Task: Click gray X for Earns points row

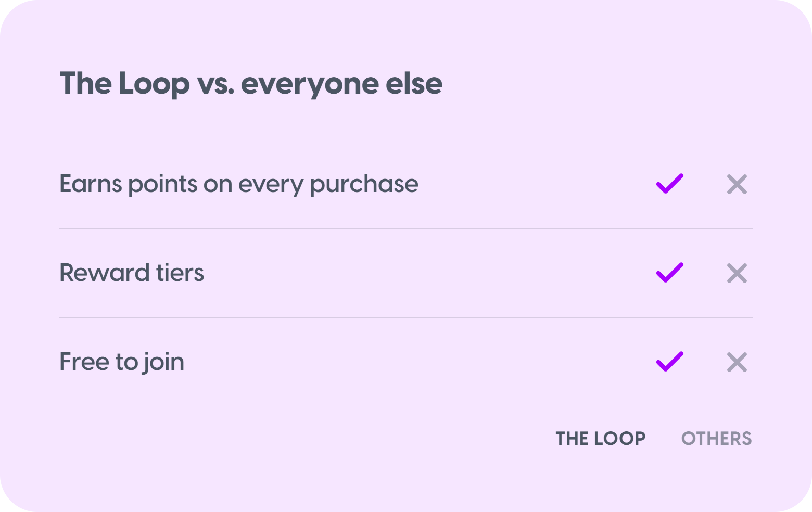Action: [x=737, y=184]
